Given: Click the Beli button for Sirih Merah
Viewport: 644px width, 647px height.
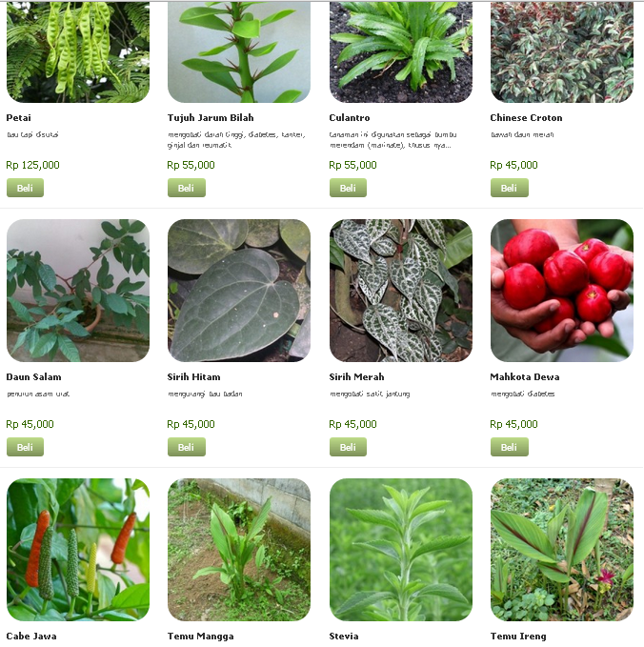Looking at the screenshot, I should coord(348,447).
